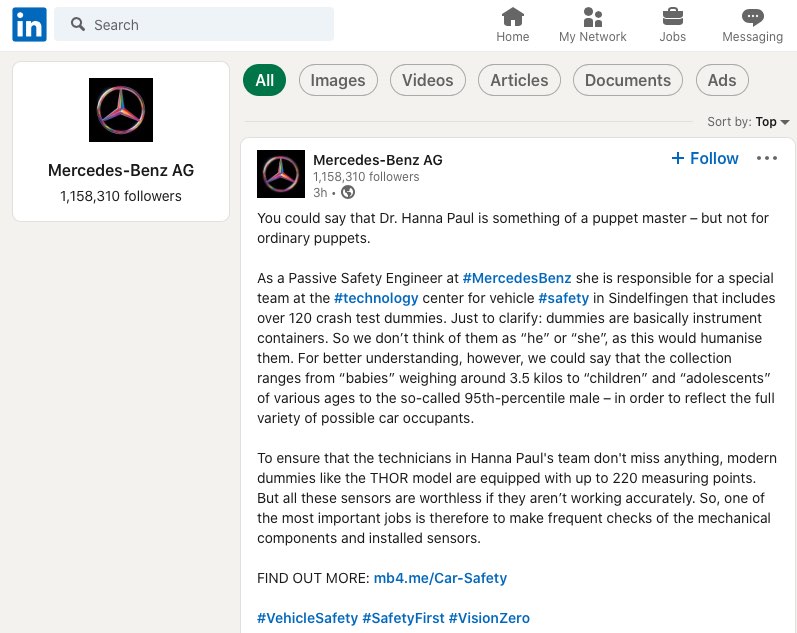Open the Jobs briefcase icon
Viewport: 797px width, 633px height.
click(672, 17)
